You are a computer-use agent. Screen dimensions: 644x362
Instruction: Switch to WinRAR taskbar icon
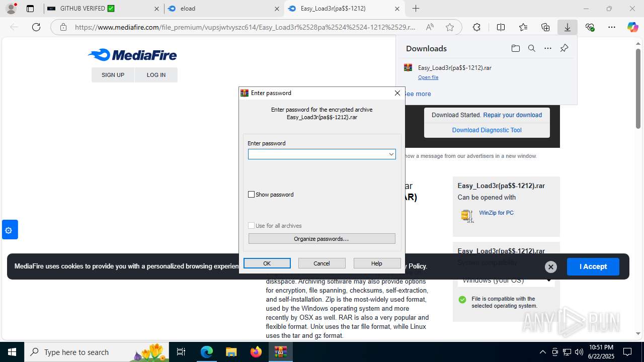click(280, 352)
